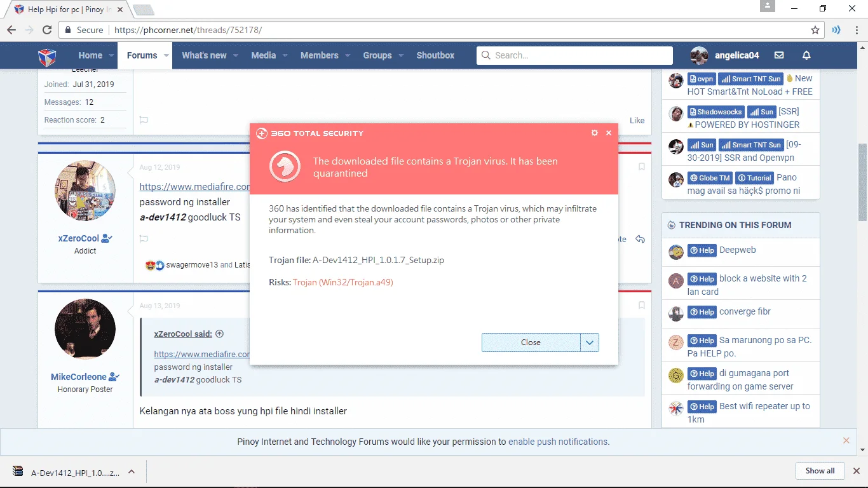868x488 pixels.
Task: Click the Chrome profile icon in title bar
Action: click(x=768, y=6)
